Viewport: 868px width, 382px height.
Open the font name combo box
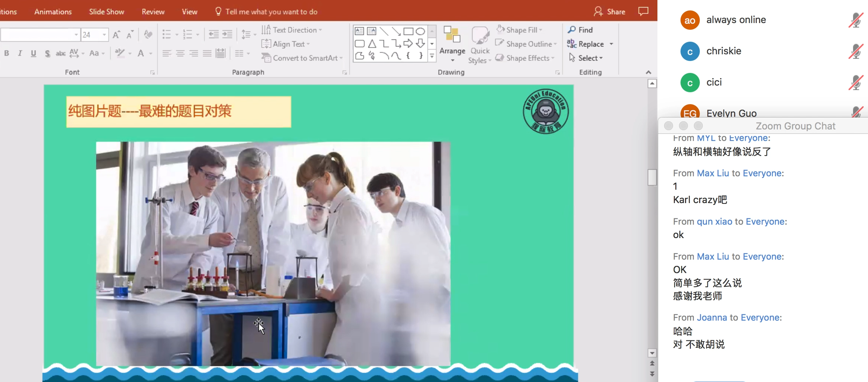[40, 35]
